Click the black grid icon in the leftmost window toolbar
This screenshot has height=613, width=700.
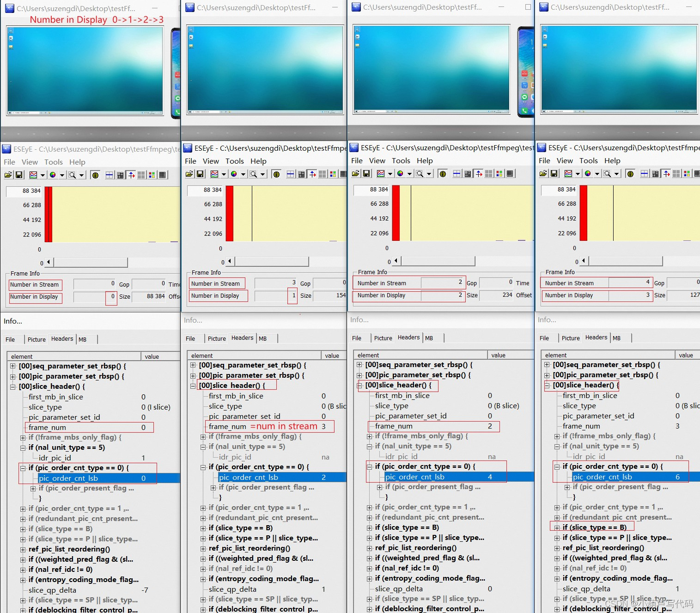click(162, 175)
